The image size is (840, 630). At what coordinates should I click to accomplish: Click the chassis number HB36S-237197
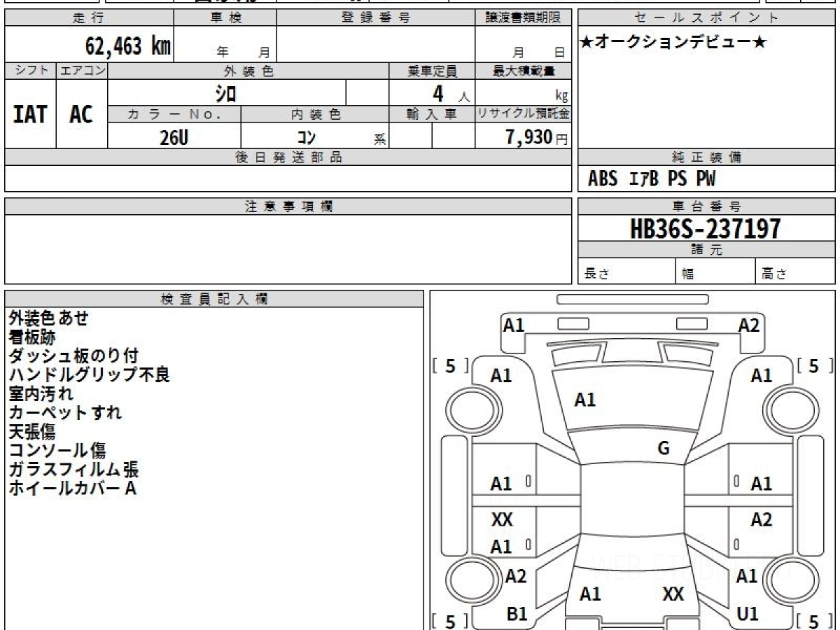[x=706, y=228]
